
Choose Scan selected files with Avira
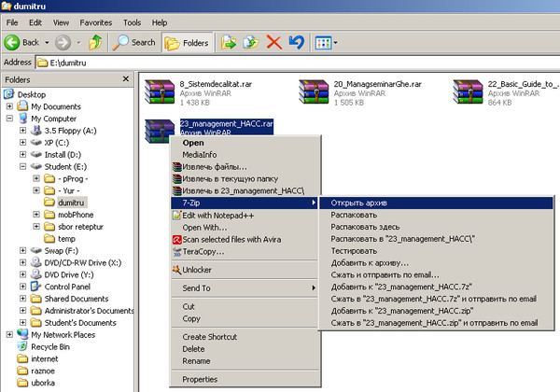[245, 240]
